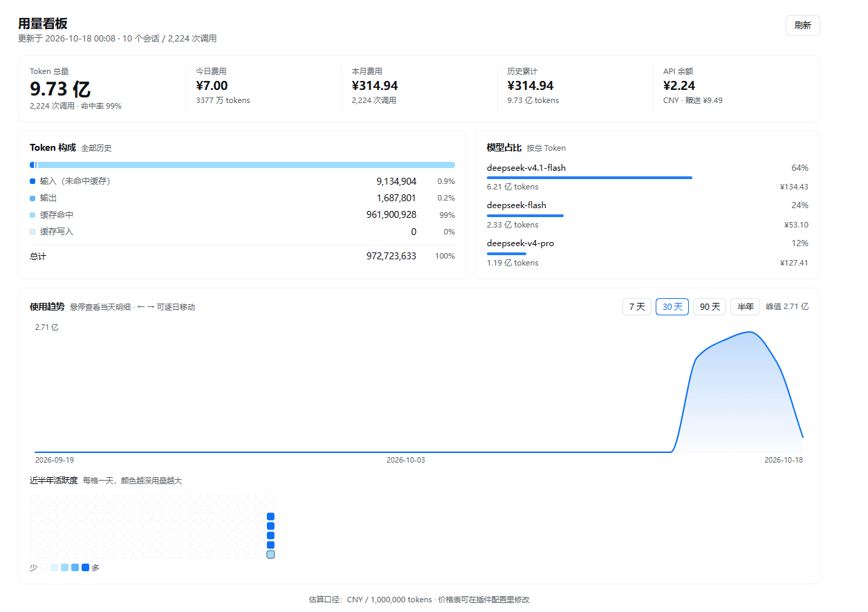Click the darkest legend swatch next to 多
The width and height of the screenshot is (868, 612).
(x=86, y=568)
